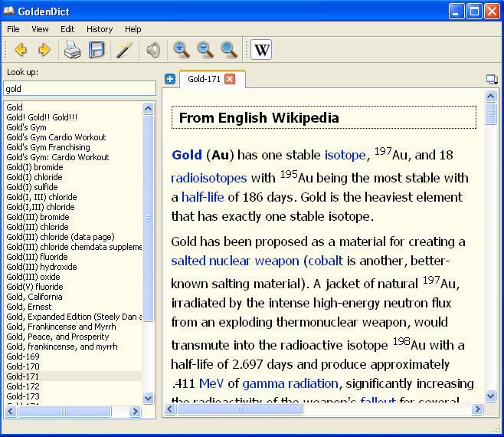The width and height of the screenshot is (504, 437).
Task: Play pronunciation with the speaker icon
Action: (153, 50)
